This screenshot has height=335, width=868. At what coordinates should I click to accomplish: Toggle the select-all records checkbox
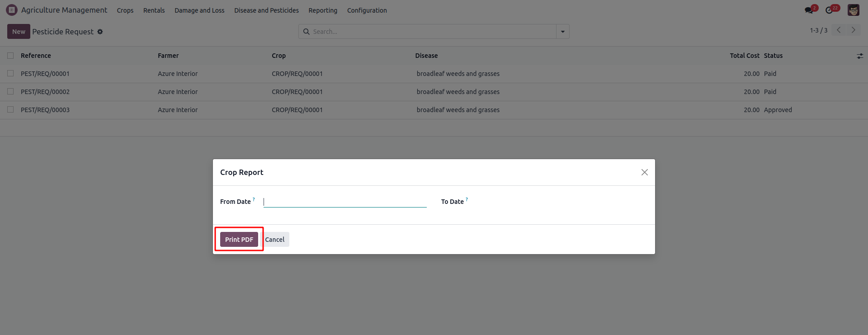tap(10, 56)
